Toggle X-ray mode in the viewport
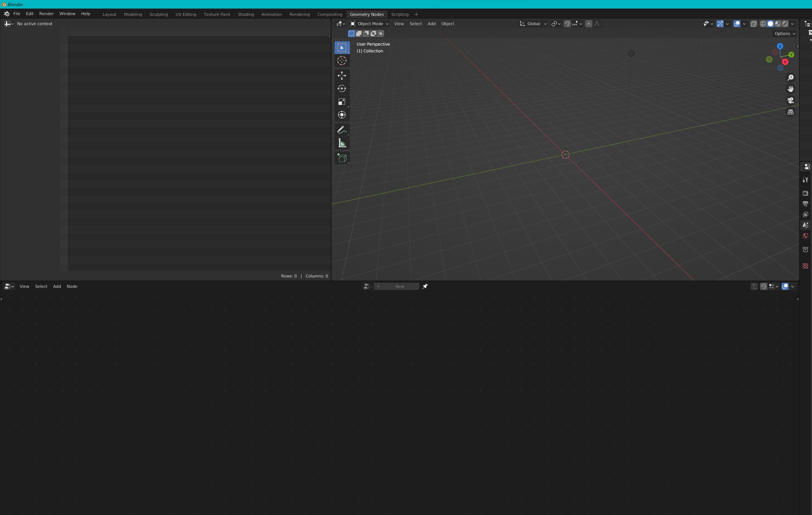The image size is (812, 515). 754,24
